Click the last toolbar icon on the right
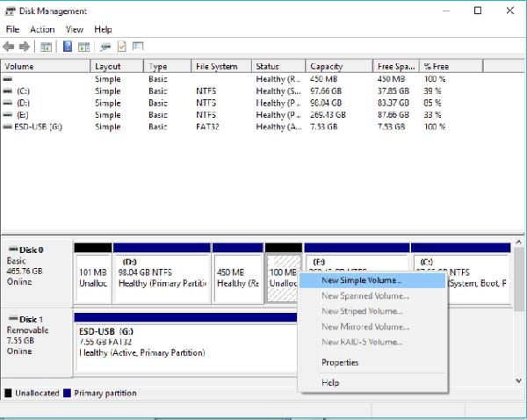This screenshot has width=527, height=420. click(138, 47)
